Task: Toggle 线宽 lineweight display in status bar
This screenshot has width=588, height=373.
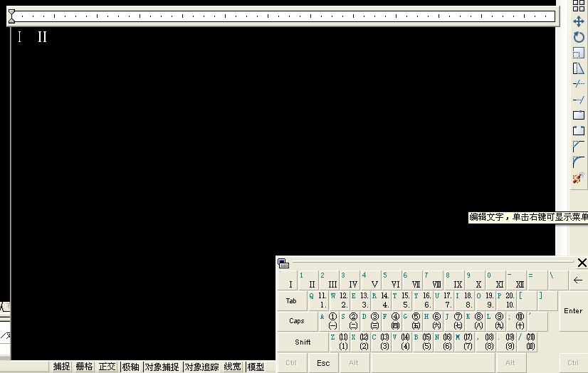Action: click(233, 367)
